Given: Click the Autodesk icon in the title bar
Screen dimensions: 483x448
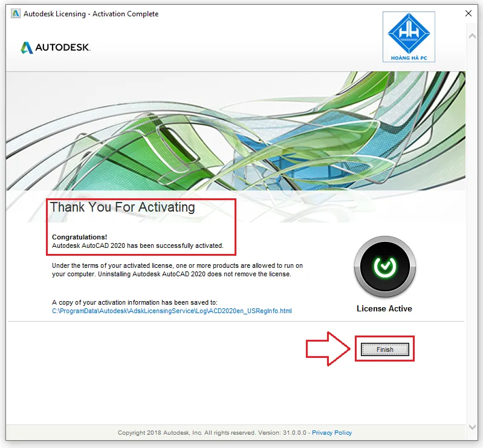Looking at the screenshot, I should pos(15,13).
